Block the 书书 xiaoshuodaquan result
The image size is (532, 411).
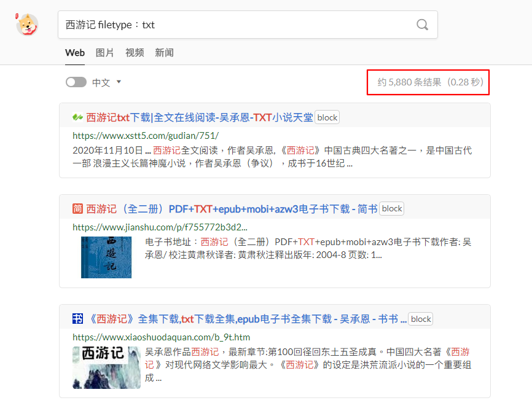tap(420, 319)
